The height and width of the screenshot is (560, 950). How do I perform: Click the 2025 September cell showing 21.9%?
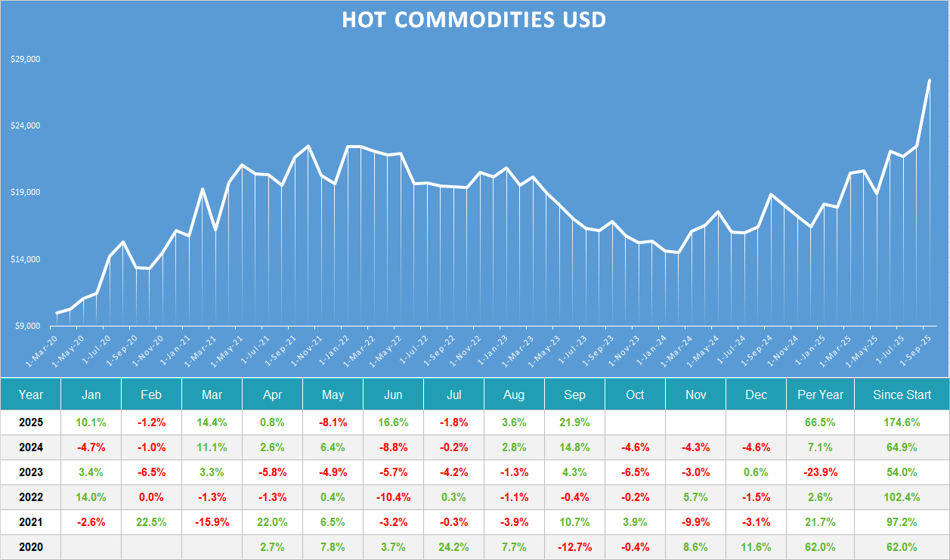pyautogui.click(x=574, y=422)
